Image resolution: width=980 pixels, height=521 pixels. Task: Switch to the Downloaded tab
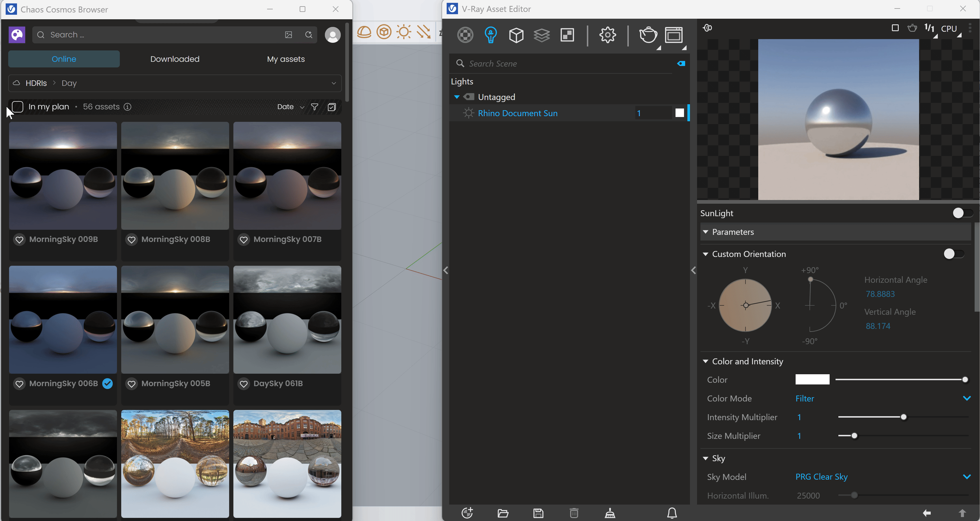coord(175,59)
